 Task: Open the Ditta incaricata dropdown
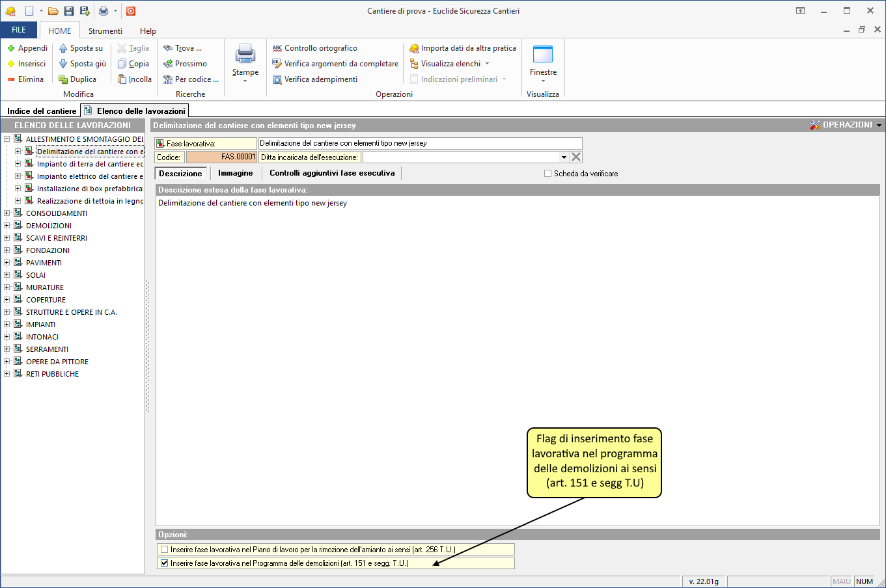pos(564,157)
